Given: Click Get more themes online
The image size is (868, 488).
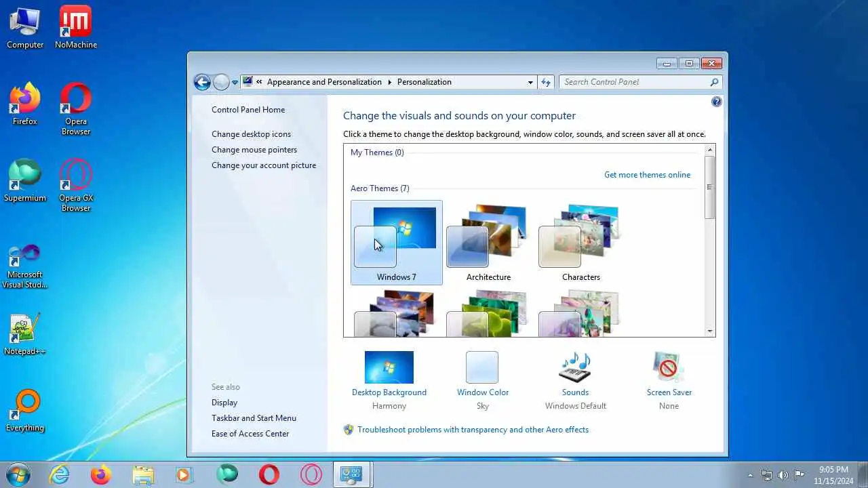Looking at the screenshot, I should [647, 175].
